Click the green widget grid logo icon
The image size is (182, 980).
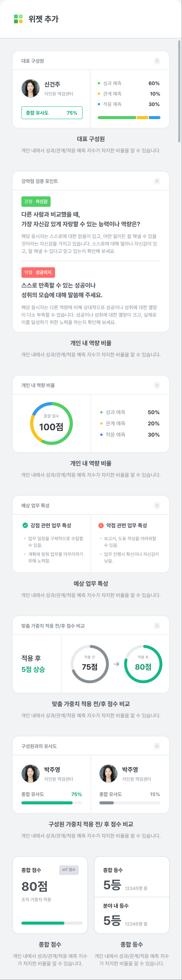pyautogui.click(x=18, y=19)
